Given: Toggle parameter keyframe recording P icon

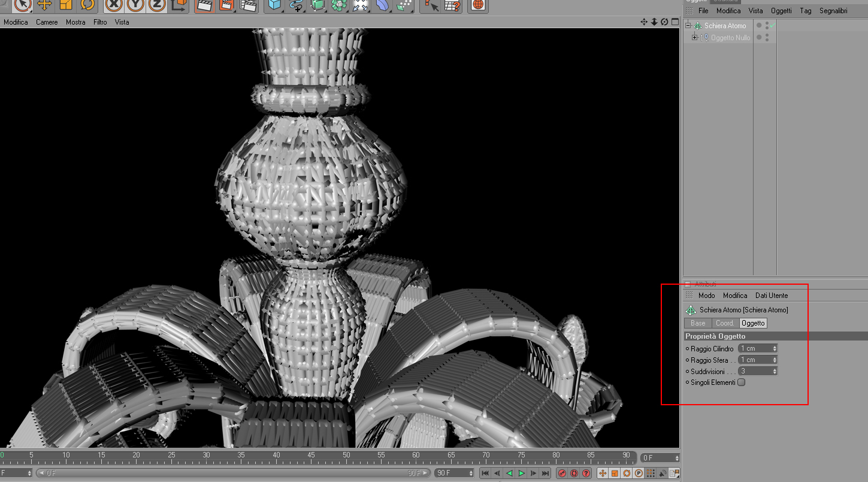Looking at the screenshot, I should pos(639,474).
